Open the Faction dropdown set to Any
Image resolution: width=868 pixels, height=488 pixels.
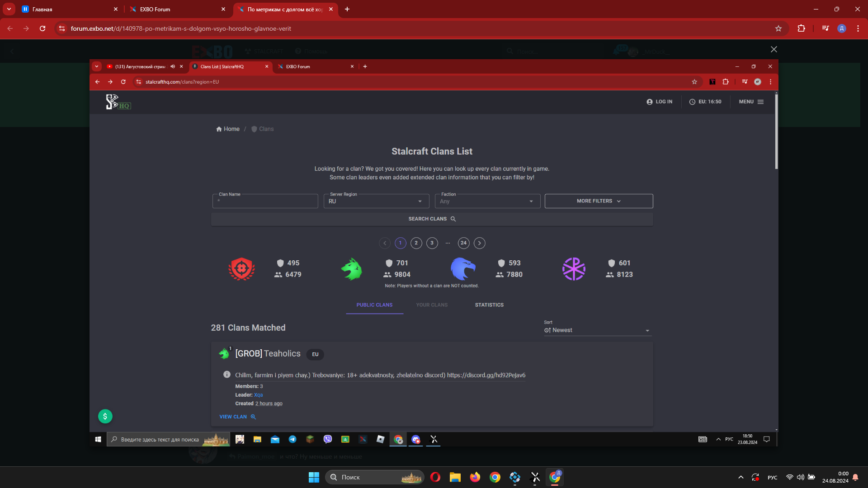pyautogui.click(x=487, y=201)
